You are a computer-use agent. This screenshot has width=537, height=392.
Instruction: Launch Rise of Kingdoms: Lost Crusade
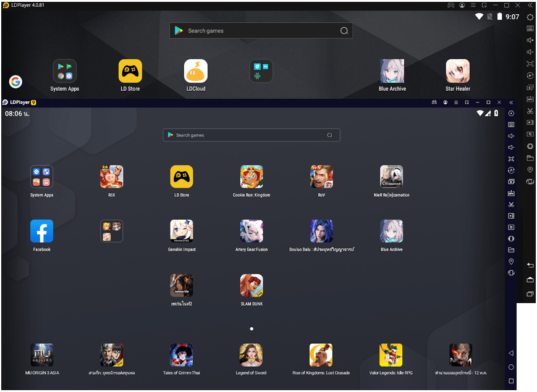click(x=321, y=355)
